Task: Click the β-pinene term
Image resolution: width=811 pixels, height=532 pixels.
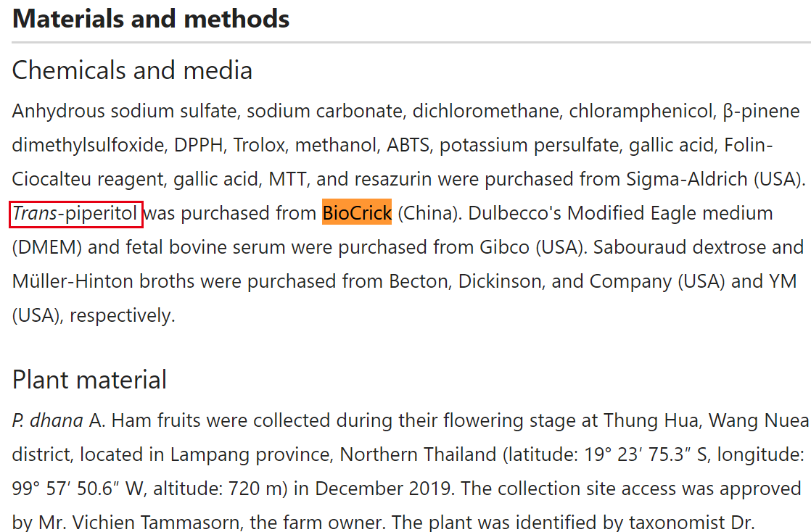Action: (x=761, y=111)
